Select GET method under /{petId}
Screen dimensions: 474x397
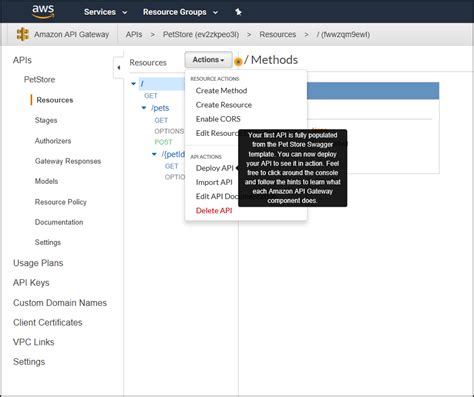pyautogui.click(x=171, y=166)
